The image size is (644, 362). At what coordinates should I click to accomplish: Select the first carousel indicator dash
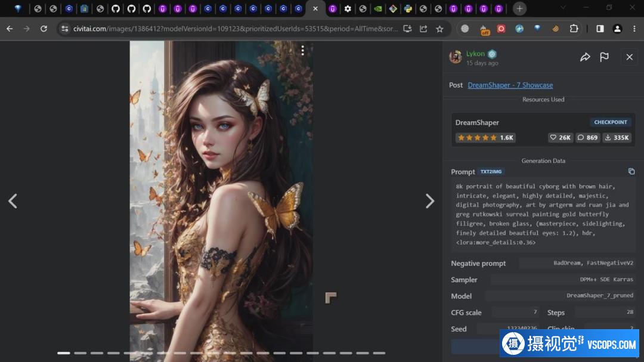[64, 353]
